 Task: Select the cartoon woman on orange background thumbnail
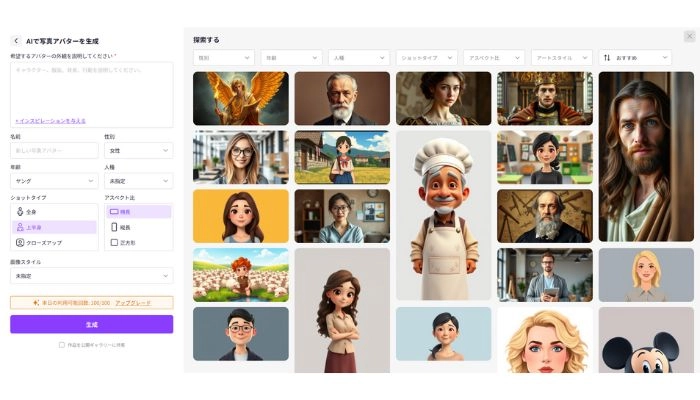(241, 216)
